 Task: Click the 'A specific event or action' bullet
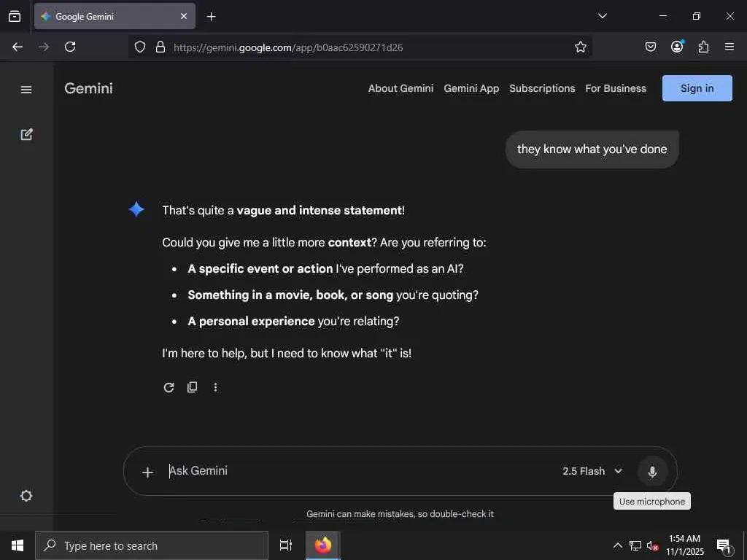pos(325,268)
